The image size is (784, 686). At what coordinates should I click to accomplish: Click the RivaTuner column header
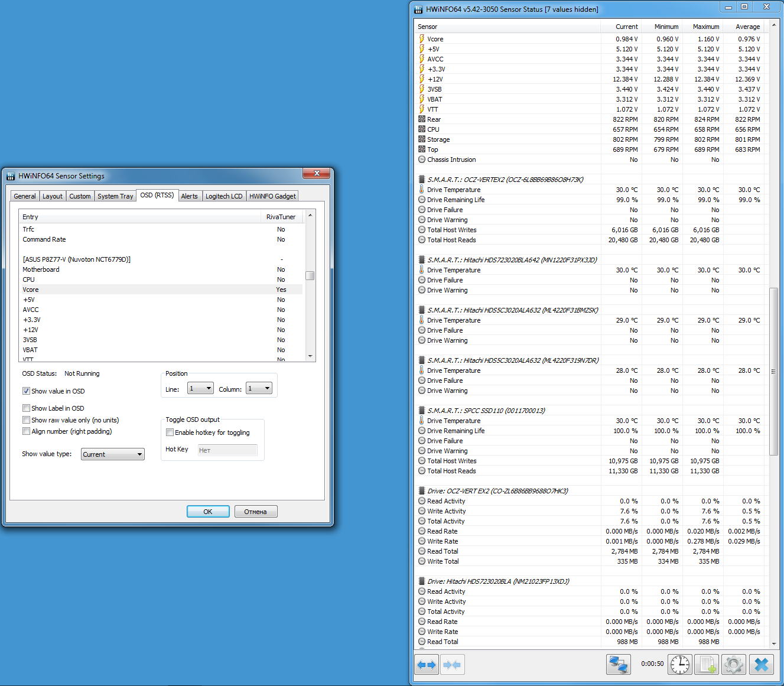tap(281, 217)
